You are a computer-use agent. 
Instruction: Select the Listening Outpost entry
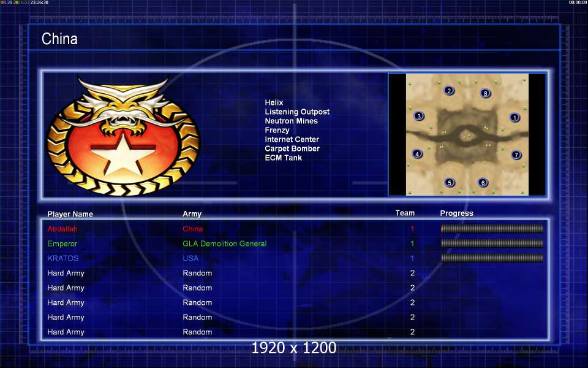297,112
